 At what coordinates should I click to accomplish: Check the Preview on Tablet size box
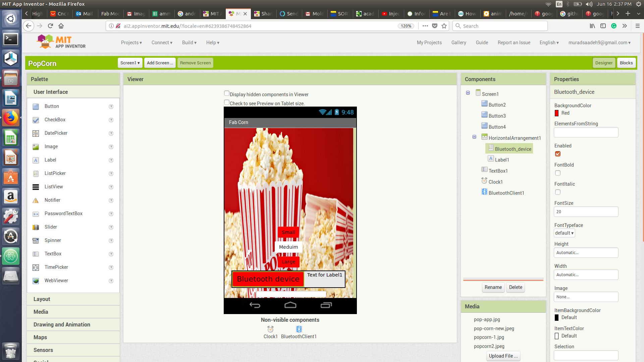click(227, 103)
